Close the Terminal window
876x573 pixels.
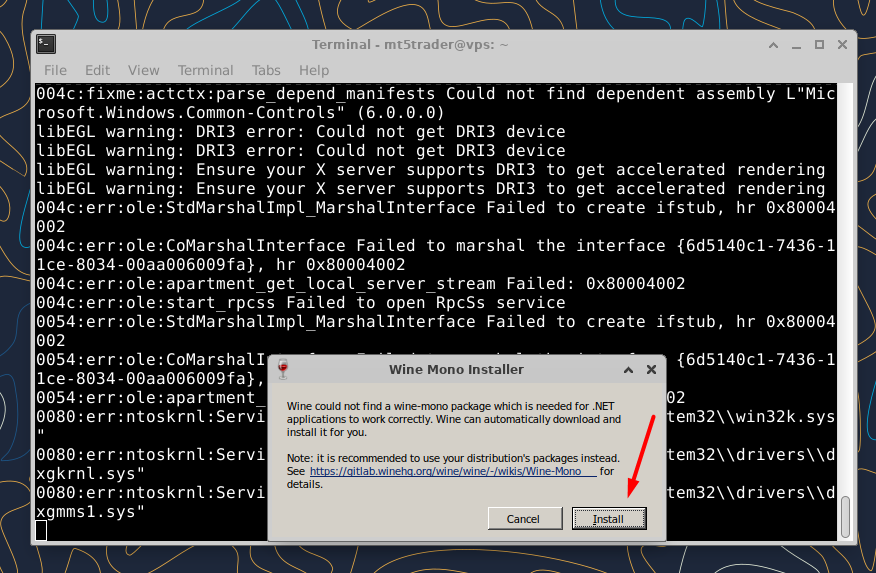coord(842,45)
